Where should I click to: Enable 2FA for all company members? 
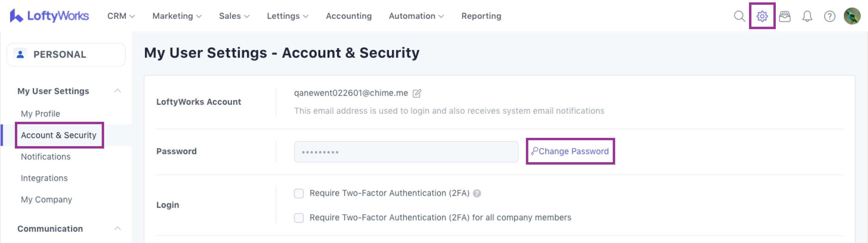(299, 218)
